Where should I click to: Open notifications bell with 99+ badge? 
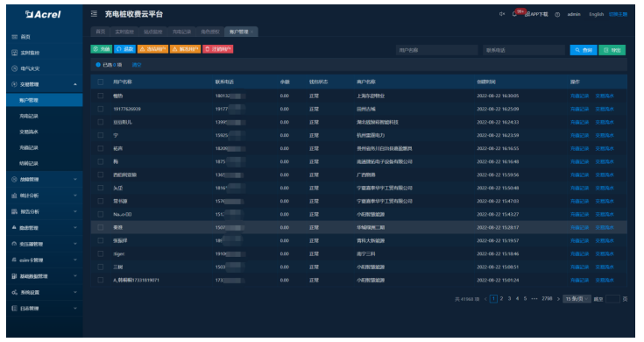point(514,14)
